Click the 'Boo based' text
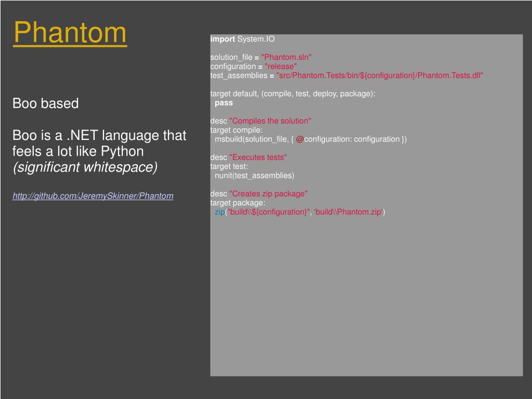Screen dimensions: 532x399 (x=45, y=103)
